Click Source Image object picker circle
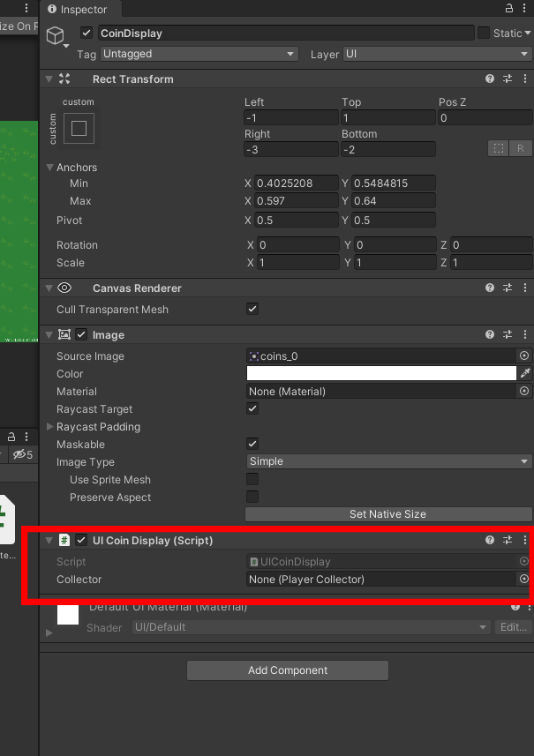Image resolution: width=534 pixels, height=756 pixels. click(524, 356)
